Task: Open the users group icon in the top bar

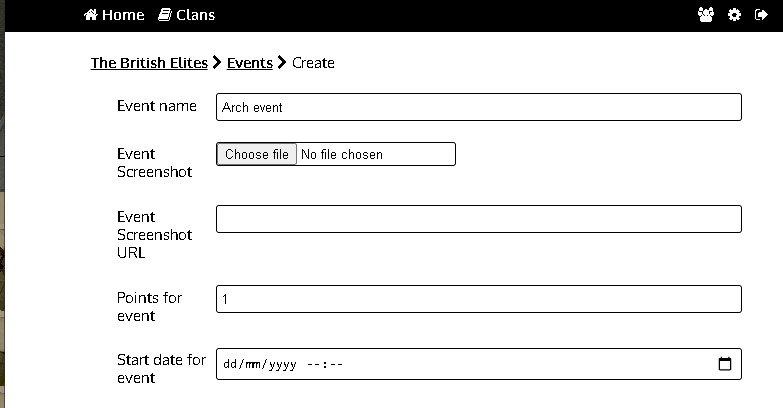Action: click(x=706, y=15)
